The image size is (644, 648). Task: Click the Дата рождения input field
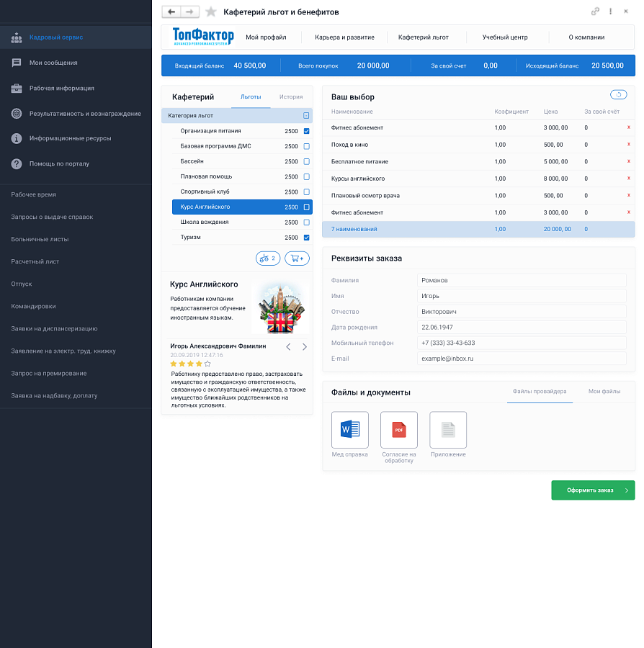point(522,328)
